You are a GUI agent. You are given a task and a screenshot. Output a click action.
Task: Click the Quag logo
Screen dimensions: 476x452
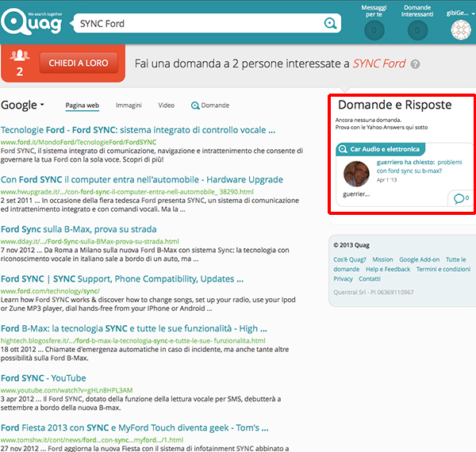pyautogui.click(x=31, y=21)
